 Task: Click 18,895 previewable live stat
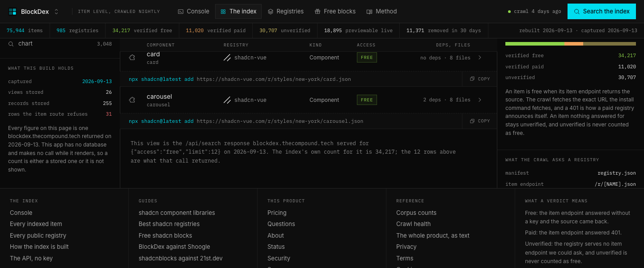pyautogui.click(x=358, y=31)
